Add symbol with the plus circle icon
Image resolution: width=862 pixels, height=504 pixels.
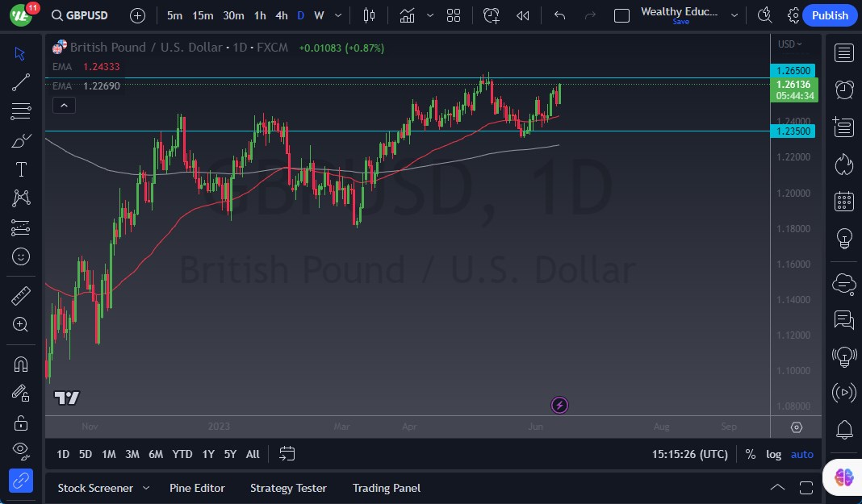(x=137, y=15)
